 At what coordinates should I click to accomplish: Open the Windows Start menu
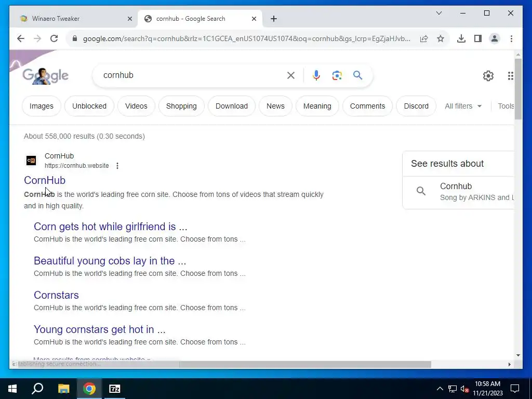(x=12, y=389)
